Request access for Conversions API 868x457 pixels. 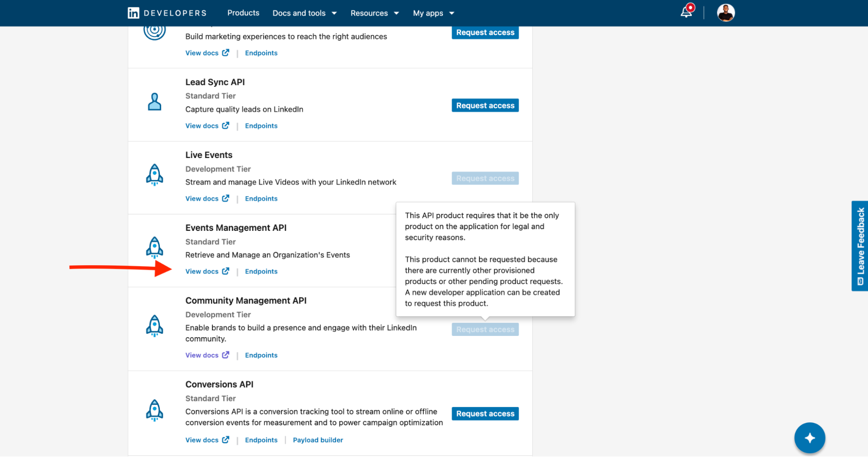tap(485, 414)
